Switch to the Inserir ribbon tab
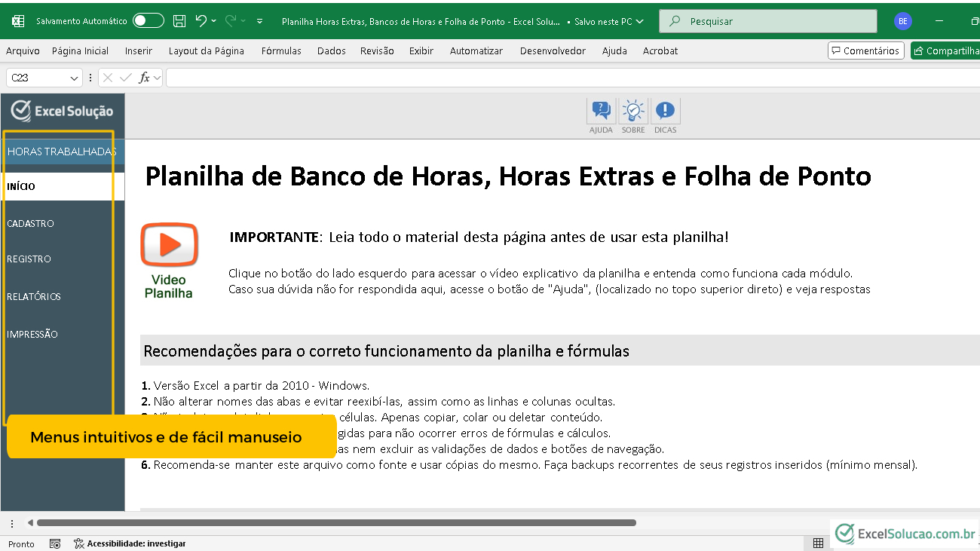 [x=139, y=51]
